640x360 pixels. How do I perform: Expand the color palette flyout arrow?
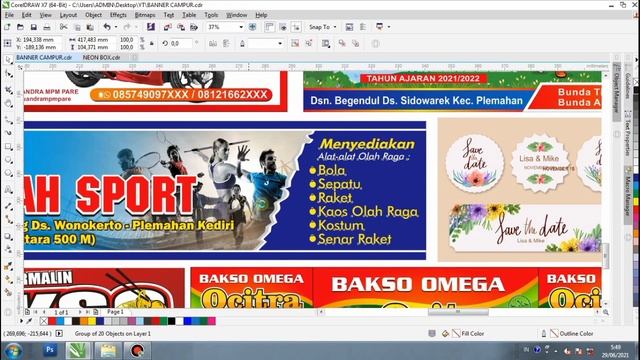(x=22, y=321)
